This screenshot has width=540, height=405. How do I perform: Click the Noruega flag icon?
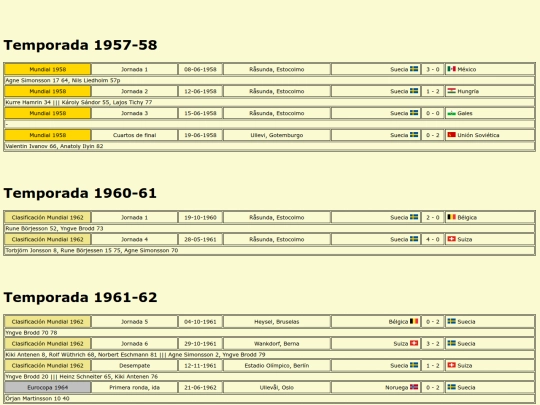pyautogui.click(x=414, y=387)
